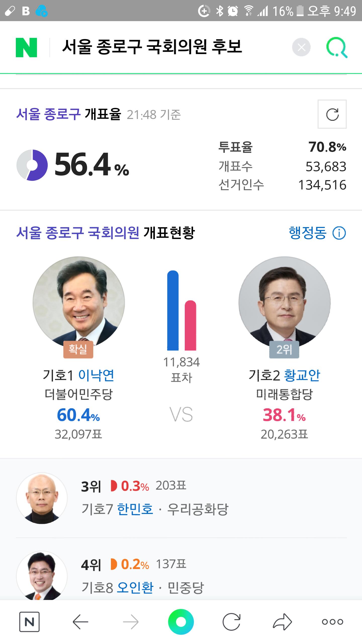Open 한민호 candidate link
The width and height of the screenshot is (362, 644).
135,509
